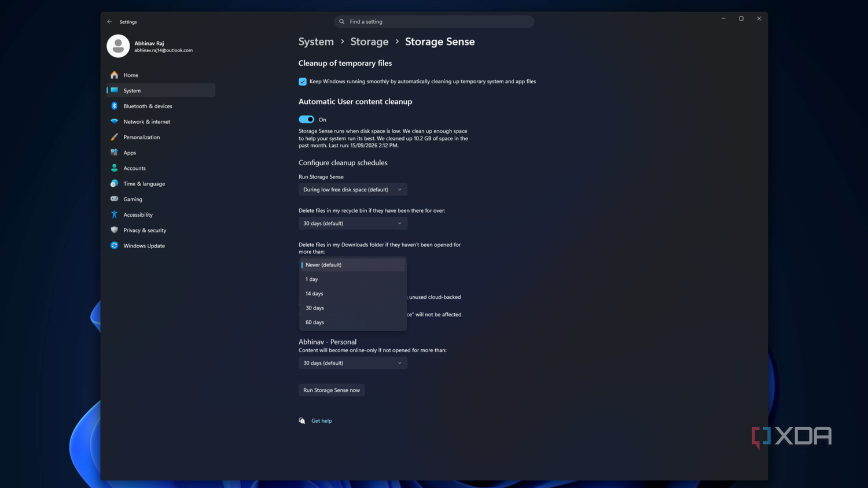
Task: Open the recycle bin 30 days dropdown
Action: 352,223
